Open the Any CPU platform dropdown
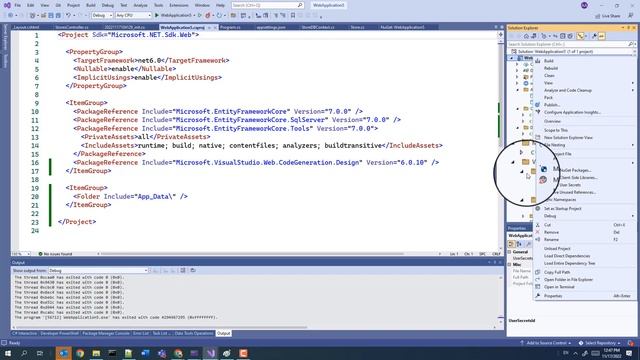This screenshot has width=640, height=360. [133, 16]
